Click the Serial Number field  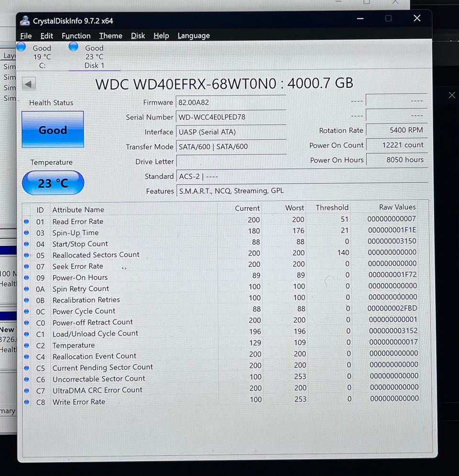(x=231, y=117)
